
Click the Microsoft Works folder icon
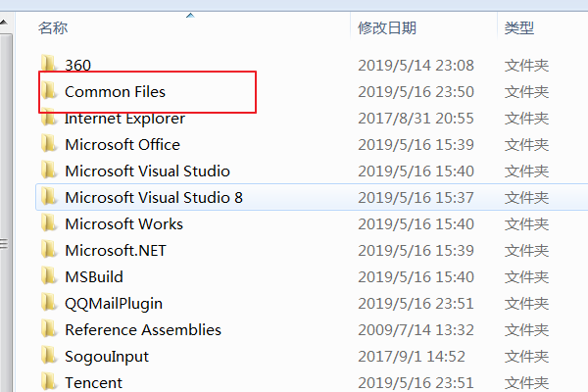pos(49,224)
